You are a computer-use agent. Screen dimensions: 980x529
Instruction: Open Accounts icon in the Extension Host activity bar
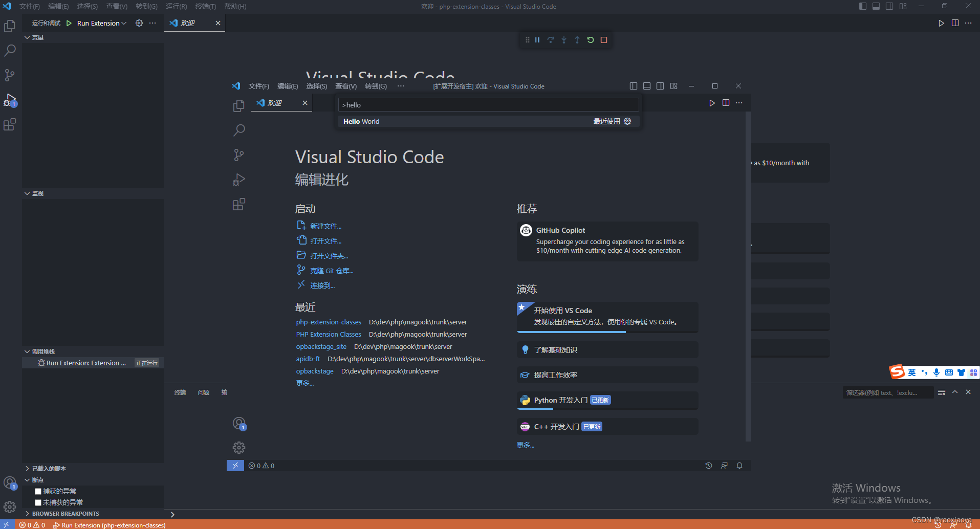click(239, 424)
